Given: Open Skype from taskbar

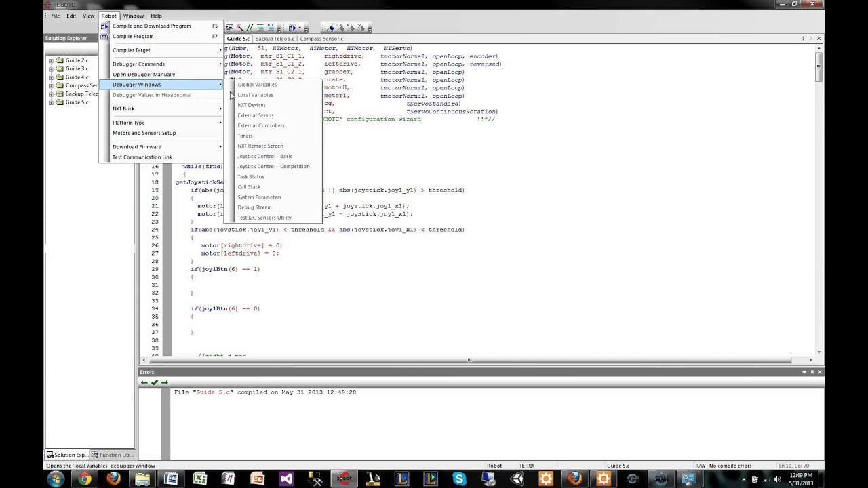Looking at the screenshot, I should pos(459,479).
